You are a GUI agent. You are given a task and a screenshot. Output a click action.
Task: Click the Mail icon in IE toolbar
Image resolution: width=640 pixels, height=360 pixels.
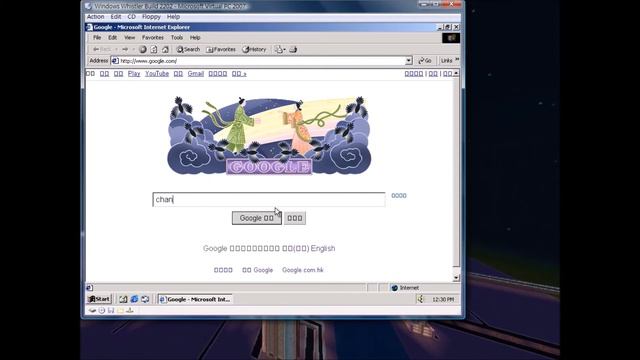pyautogui.click(x=280, y=49)
